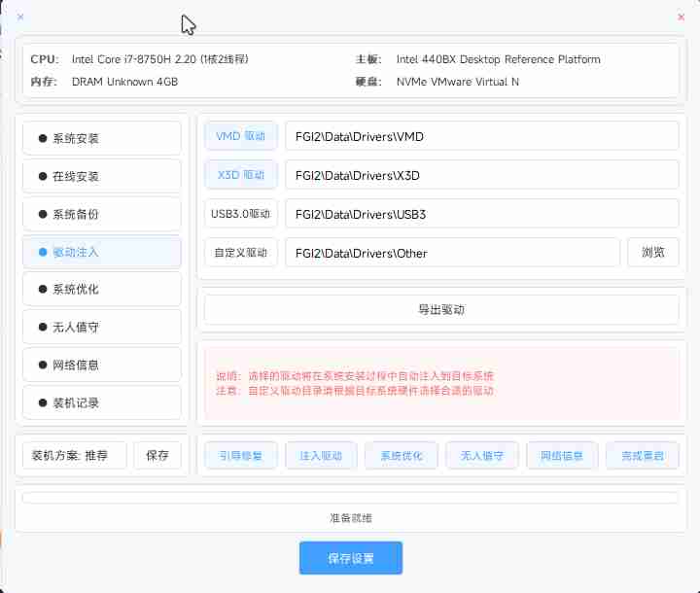Go to the 系统优化 sidebar page
This screenshot has width=700, height=593.
pyautogui.click(x=102, y=290)
